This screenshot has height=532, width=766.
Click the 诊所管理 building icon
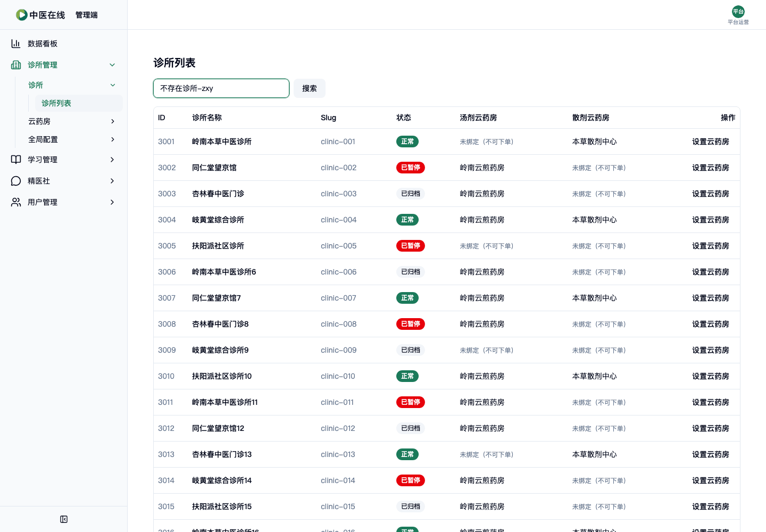(16, 65)
